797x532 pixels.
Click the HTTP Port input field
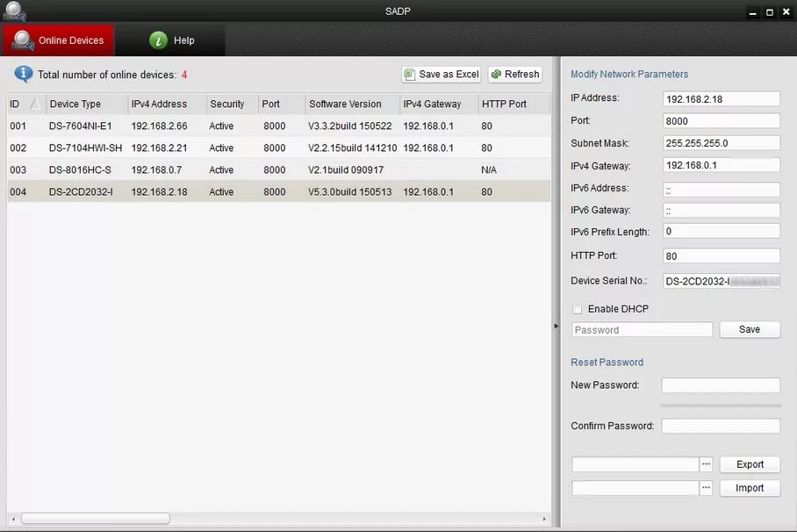click(722, 255)
